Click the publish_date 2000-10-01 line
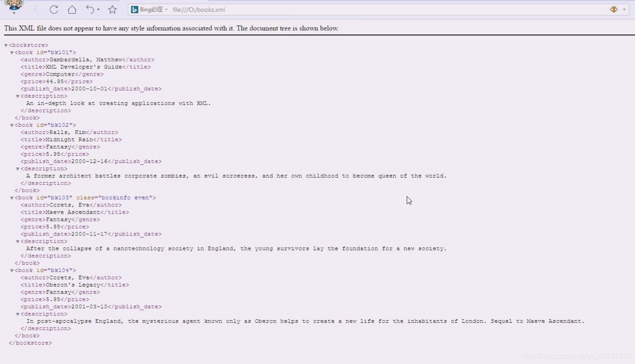 [x=91, y=89]
